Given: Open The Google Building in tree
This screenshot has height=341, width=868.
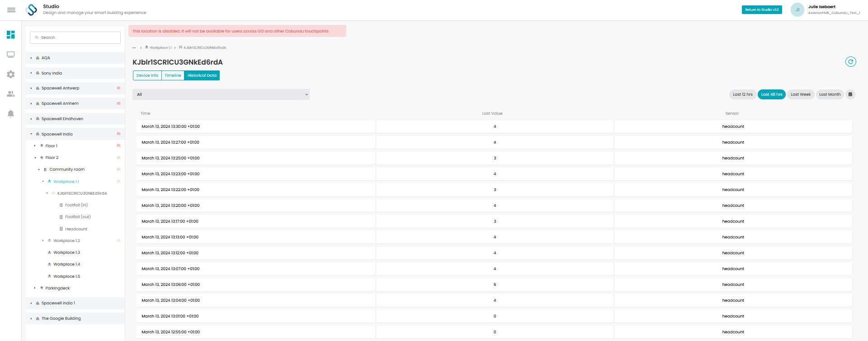Looking at the screenshot, I should 61,318.
